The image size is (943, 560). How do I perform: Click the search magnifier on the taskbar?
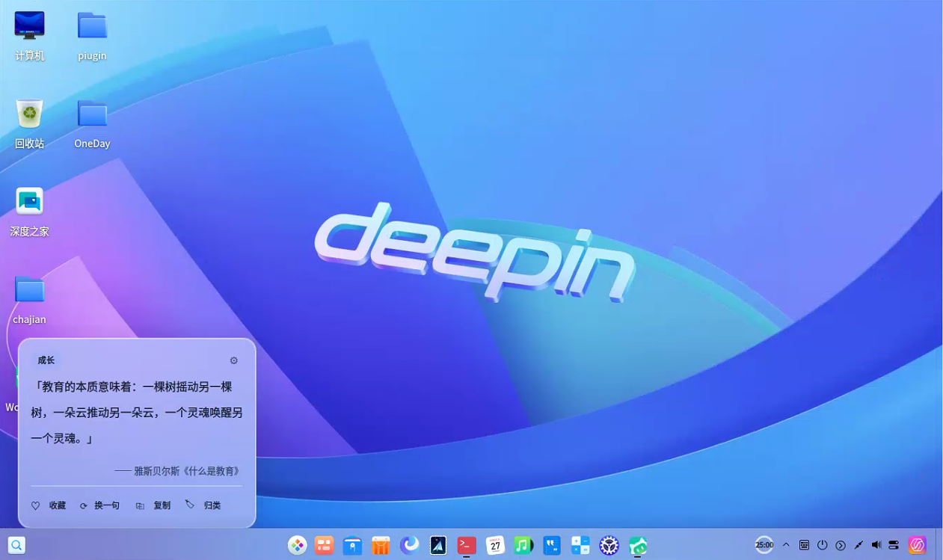16,545
